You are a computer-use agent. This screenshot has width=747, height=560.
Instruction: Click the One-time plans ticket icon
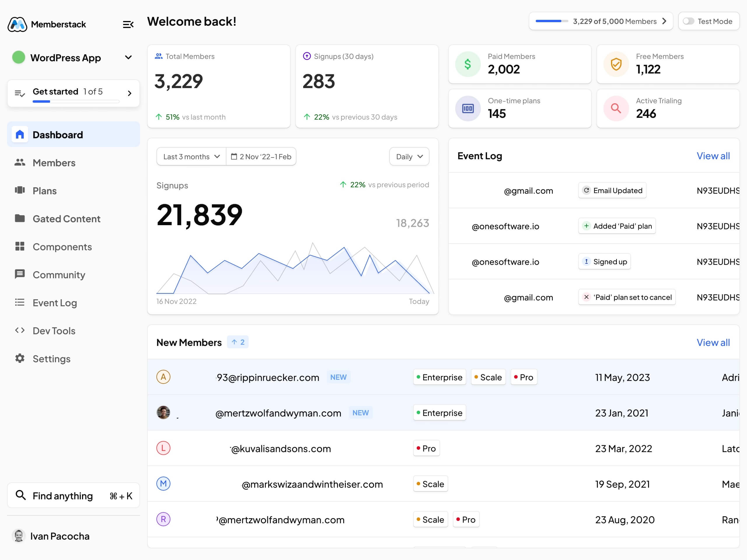(x=468, y=108)
